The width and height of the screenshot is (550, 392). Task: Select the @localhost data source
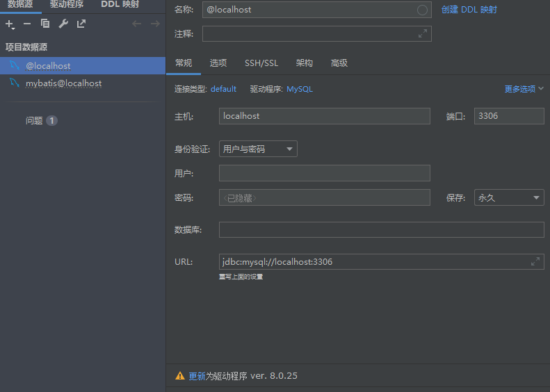point(83,65)
